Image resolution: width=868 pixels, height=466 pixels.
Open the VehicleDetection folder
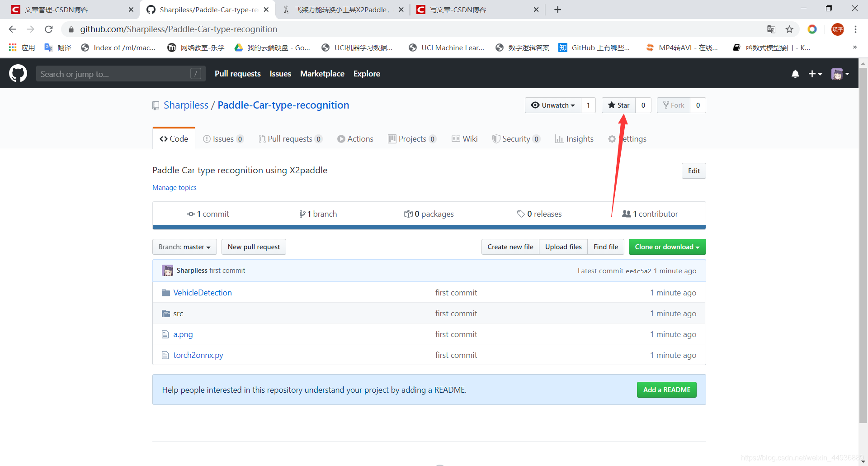pyautogui.click(x=203, y=293)
